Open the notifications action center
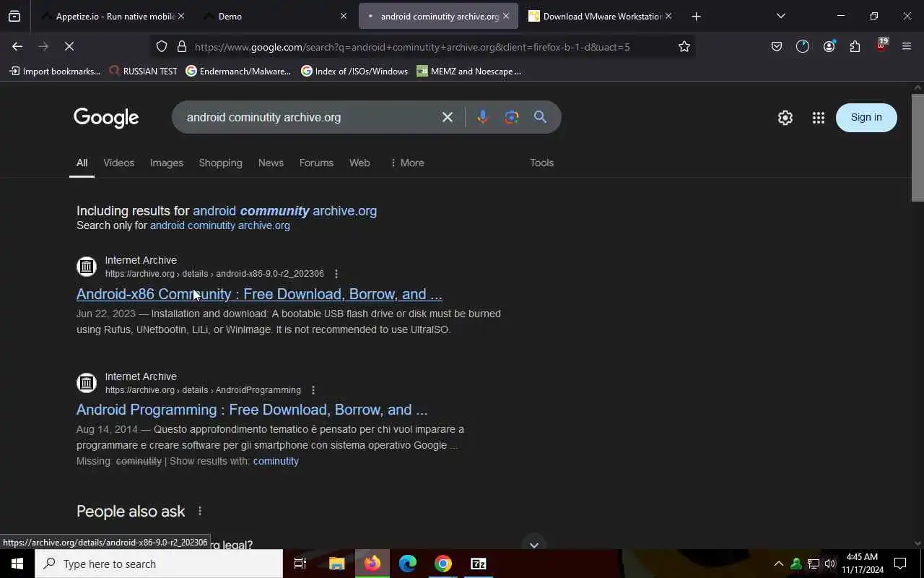Image resolution: width=924 pixels, height=578 pixels. (x=900, y=564)
